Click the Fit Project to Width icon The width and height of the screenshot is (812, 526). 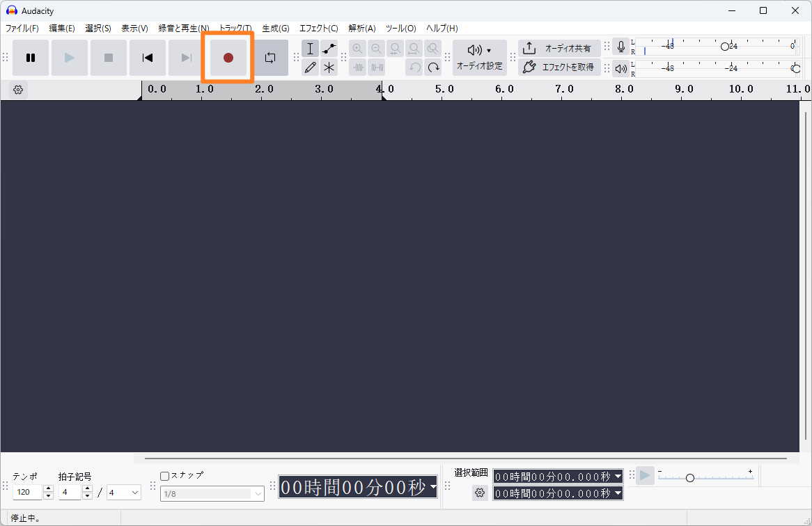[x=414, y=48]
